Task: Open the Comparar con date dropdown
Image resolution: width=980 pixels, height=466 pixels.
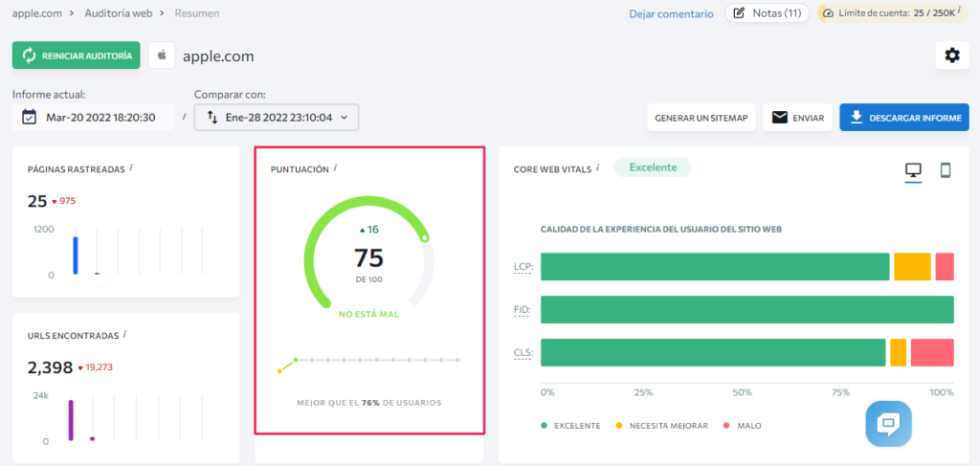Action: tap(277, 117)
